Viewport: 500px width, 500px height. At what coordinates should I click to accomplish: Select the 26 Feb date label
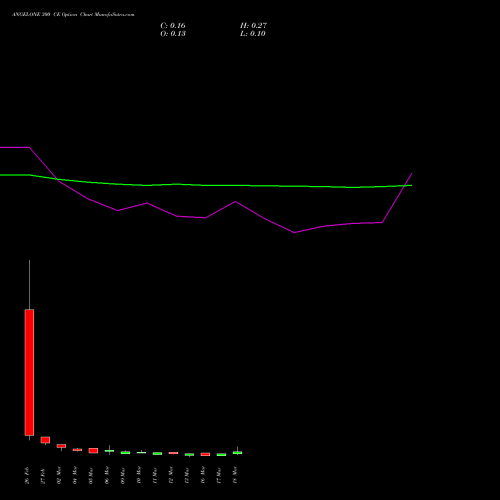tap(27, 475)
